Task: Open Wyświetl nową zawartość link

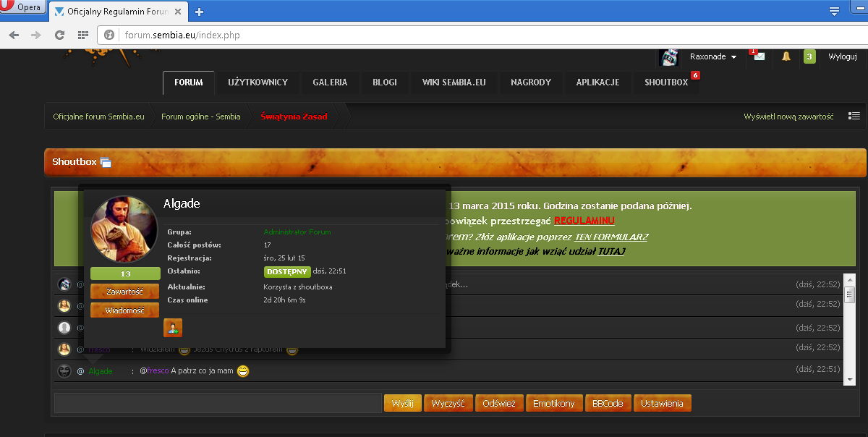Action: (x=788, y=116)
